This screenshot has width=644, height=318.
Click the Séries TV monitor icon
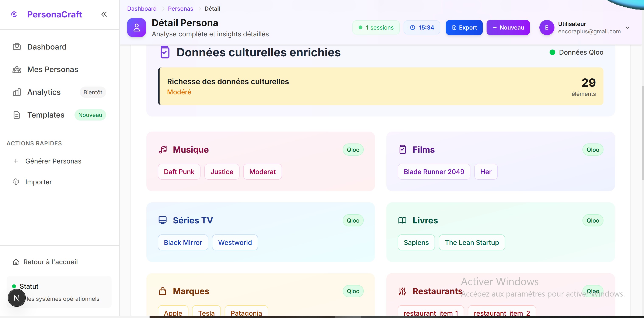[163, 220]
